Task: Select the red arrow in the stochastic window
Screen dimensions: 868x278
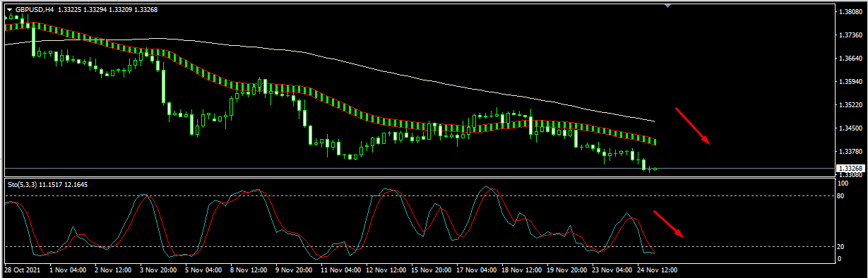Action: point(668,224)
